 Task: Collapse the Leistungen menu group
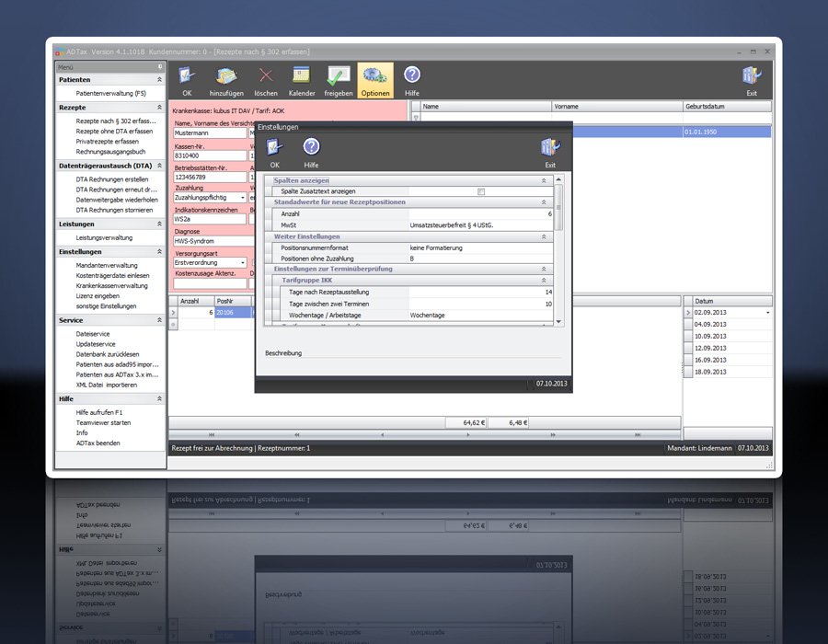click(x=159, y=224)
